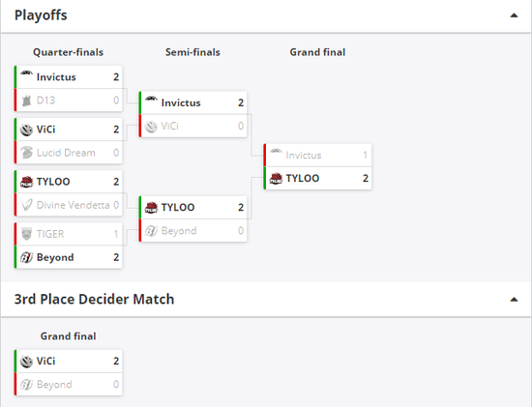Click the TIGER team logo
The height and width of the screenshot is (407, 532).
point(26,234)
